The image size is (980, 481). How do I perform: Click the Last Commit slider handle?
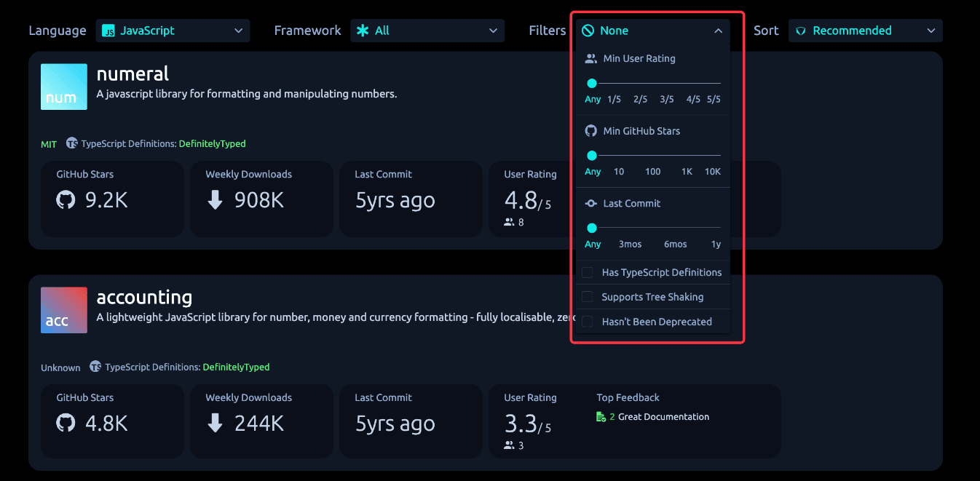pos(592,228)
